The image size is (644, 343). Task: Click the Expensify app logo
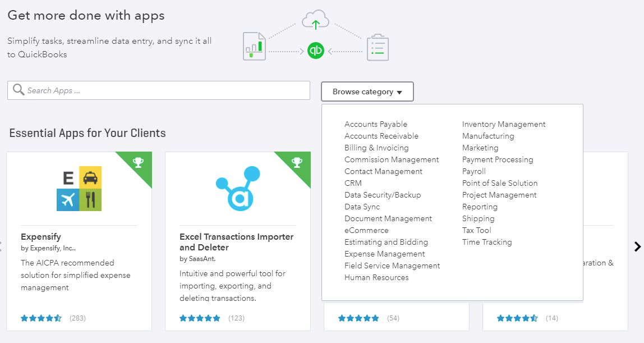coord(79,188)
